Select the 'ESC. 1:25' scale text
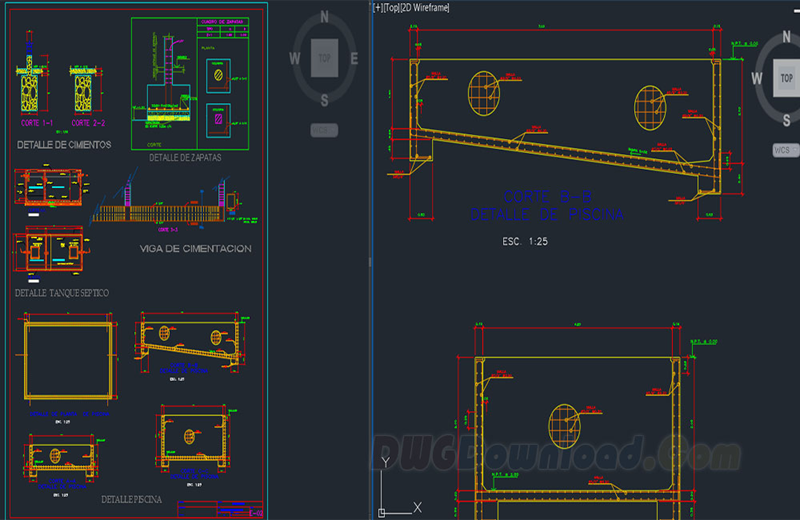800x520 pixels. [x=525, y=241]
